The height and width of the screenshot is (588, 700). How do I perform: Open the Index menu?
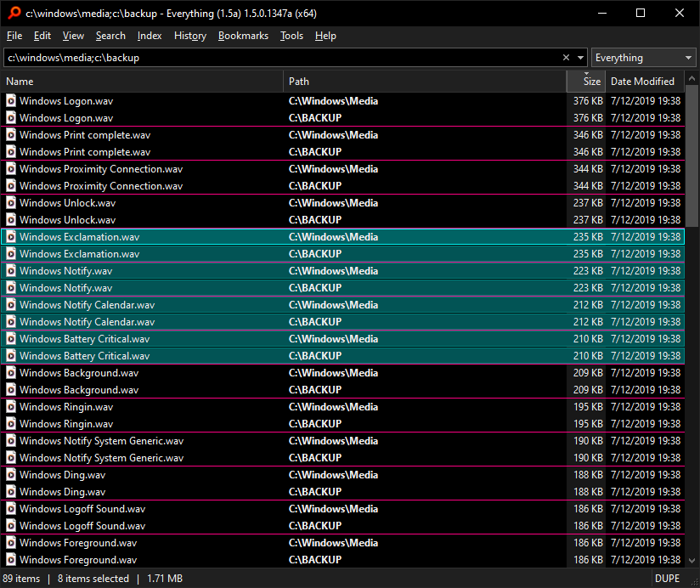click(x=150, y=36)
